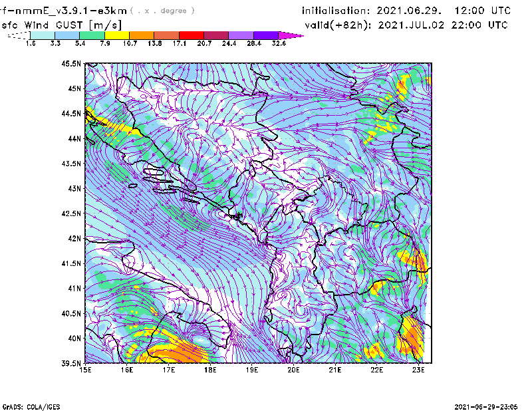This screenshot has width=532, height=411.
Task: Click the 41N latitude label
Action: (x=74, y=288)
